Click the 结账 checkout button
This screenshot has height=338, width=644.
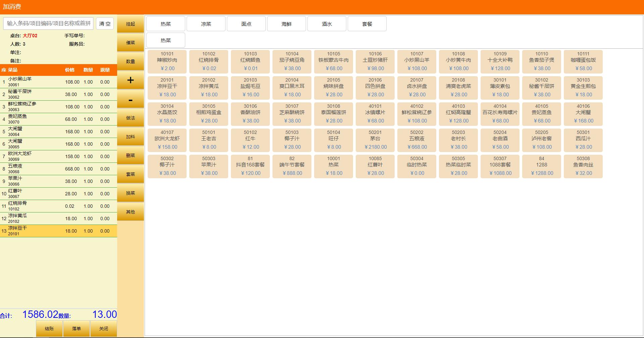(x=49, y=329)
